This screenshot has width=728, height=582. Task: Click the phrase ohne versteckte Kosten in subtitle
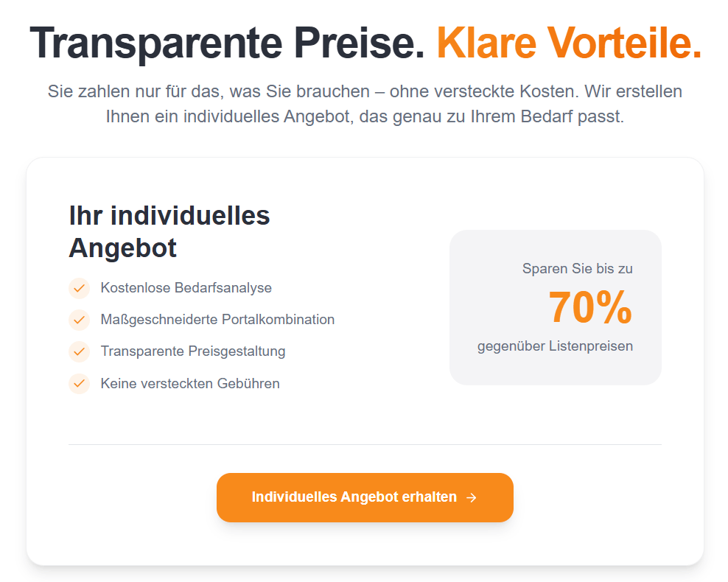[x=483, y=92]
